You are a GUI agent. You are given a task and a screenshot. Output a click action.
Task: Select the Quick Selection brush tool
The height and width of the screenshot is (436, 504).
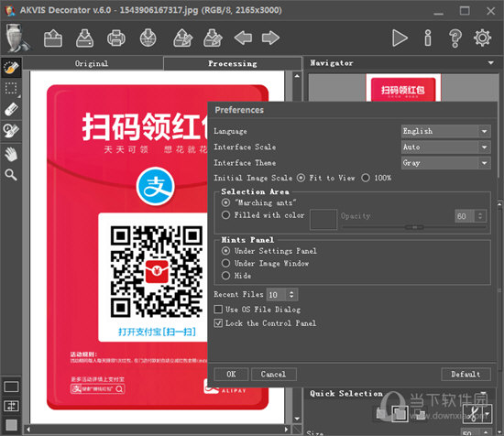point(11,68)
